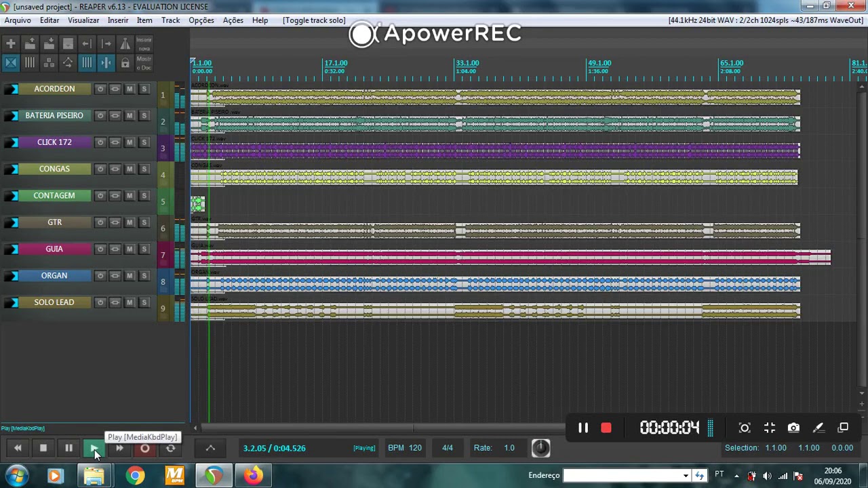Open the Inserir menu
Viewport: 868px width, 488px height.
tap(118, 20)
